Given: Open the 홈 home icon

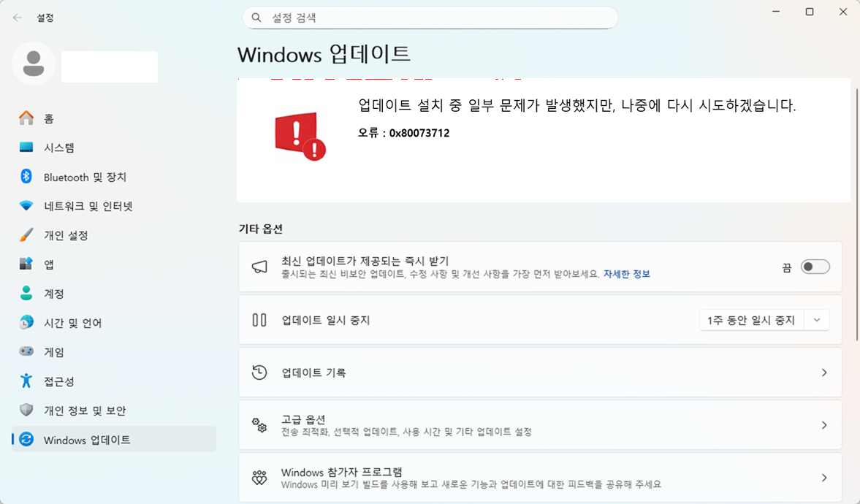Looking at the screenshot, I should click(26, 118).
